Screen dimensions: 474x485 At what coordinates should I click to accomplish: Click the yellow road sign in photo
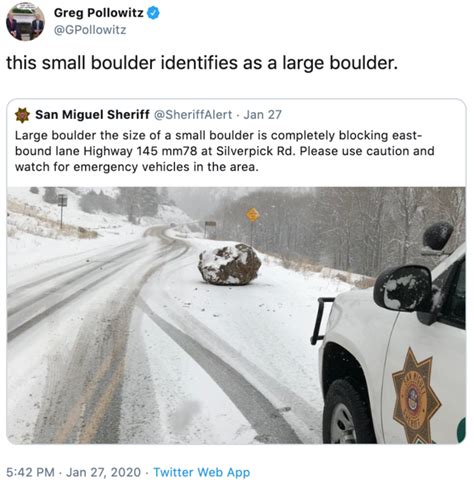(253, 215)
